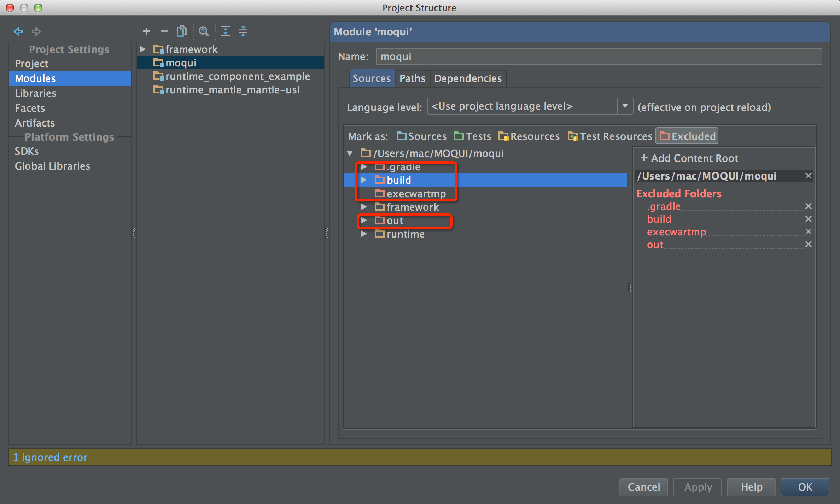Screen dimensions: 840x504
Task: Click the forward navigation arrow
Action: click(36, 31)
